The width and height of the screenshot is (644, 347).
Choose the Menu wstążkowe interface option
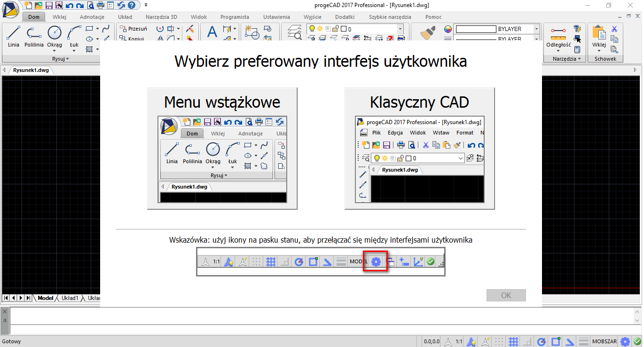point(222,148)
